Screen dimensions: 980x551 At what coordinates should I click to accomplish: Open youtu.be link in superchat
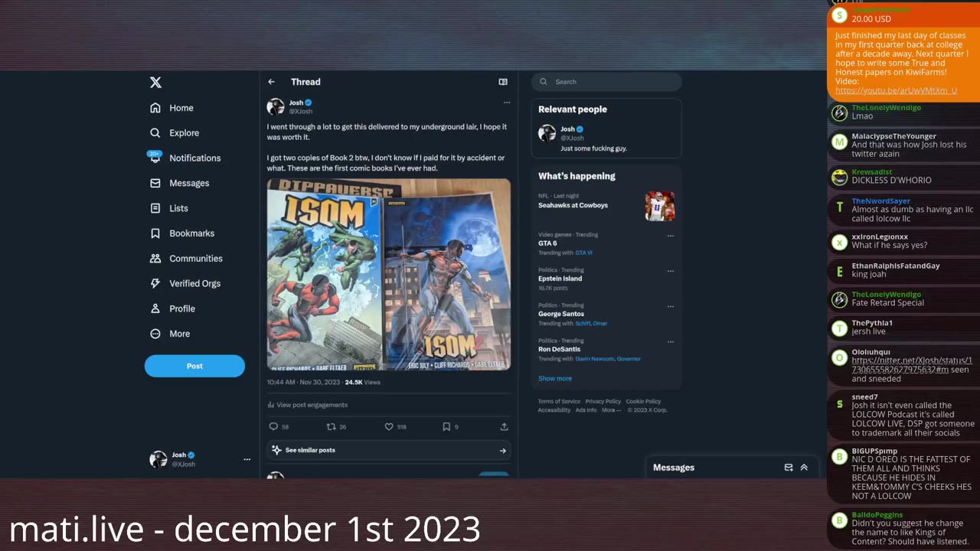896,90
